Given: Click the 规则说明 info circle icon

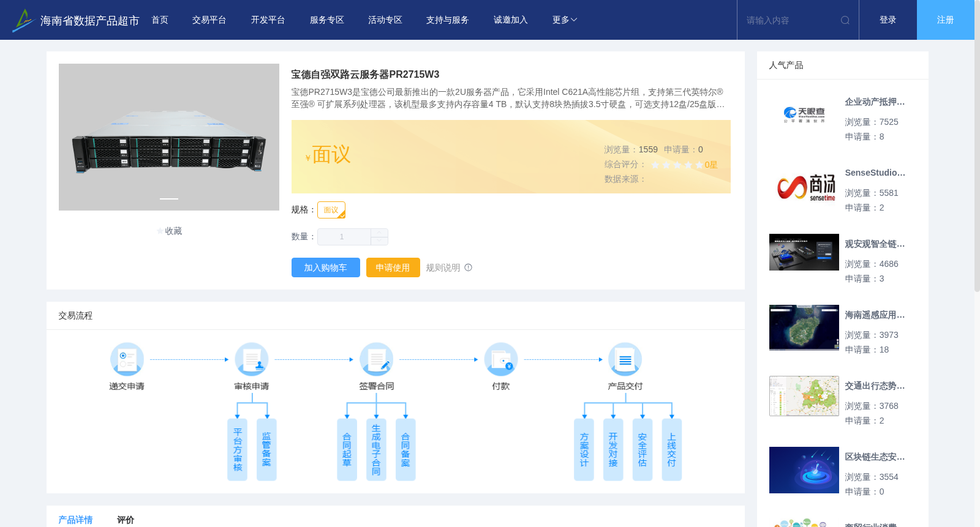Looking at the screenshot, I should pos(469,267).
